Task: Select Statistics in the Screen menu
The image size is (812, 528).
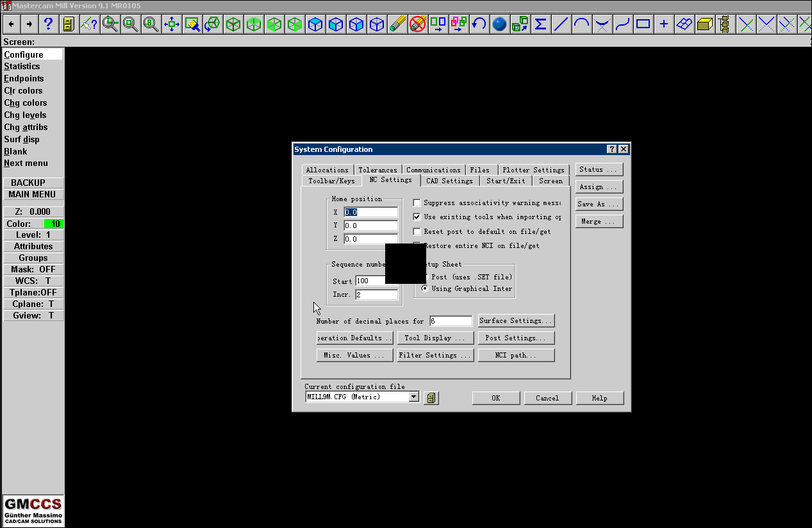Action: (22, 66)
